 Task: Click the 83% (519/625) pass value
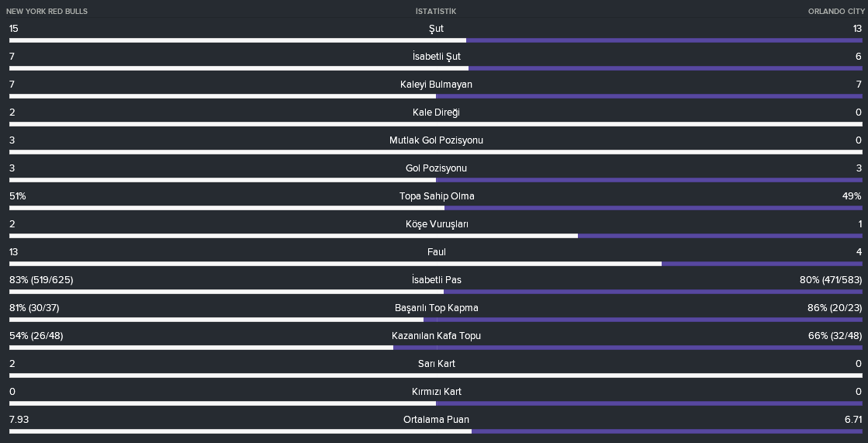(41, 279)
